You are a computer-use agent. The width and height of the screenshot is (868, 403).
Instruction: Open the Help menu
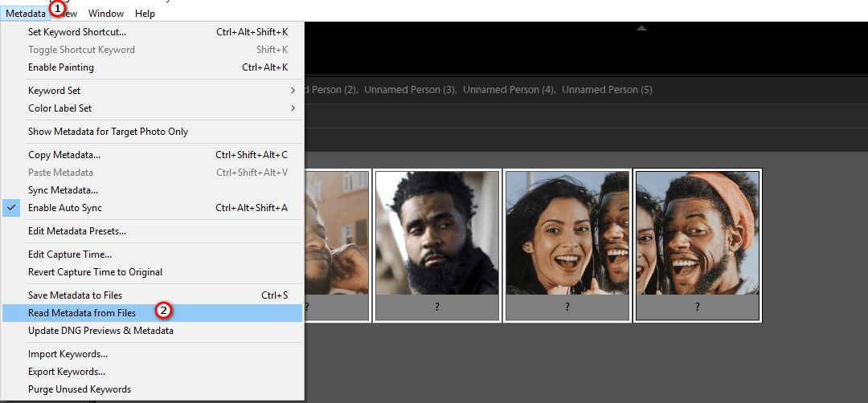[145, 14]
